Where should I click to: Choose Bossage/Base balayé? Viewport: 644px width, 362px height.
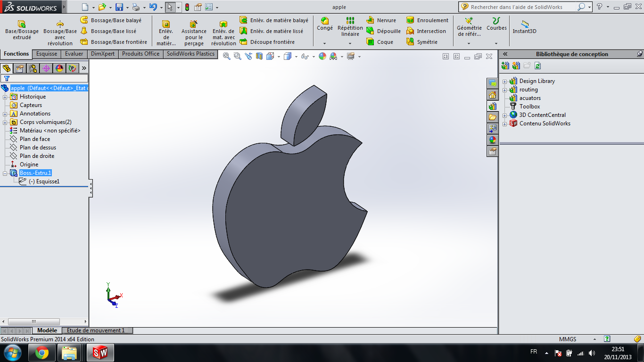point(111,20)
